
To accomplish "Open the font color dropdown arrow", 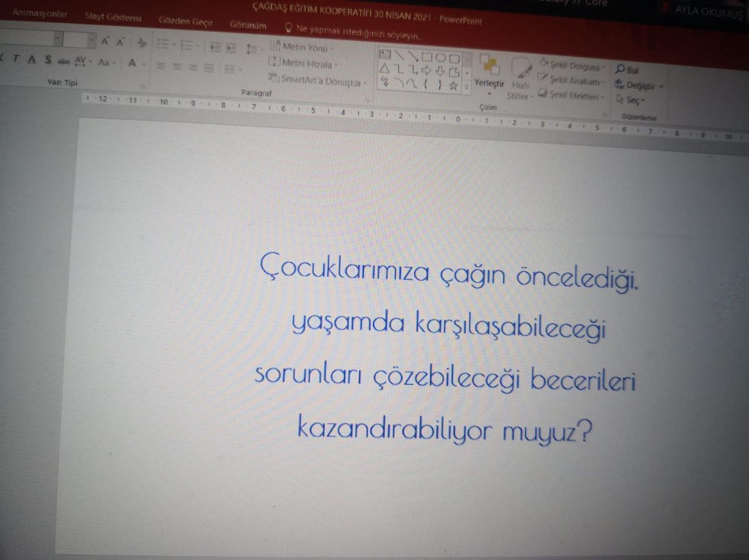I will 143,64.
